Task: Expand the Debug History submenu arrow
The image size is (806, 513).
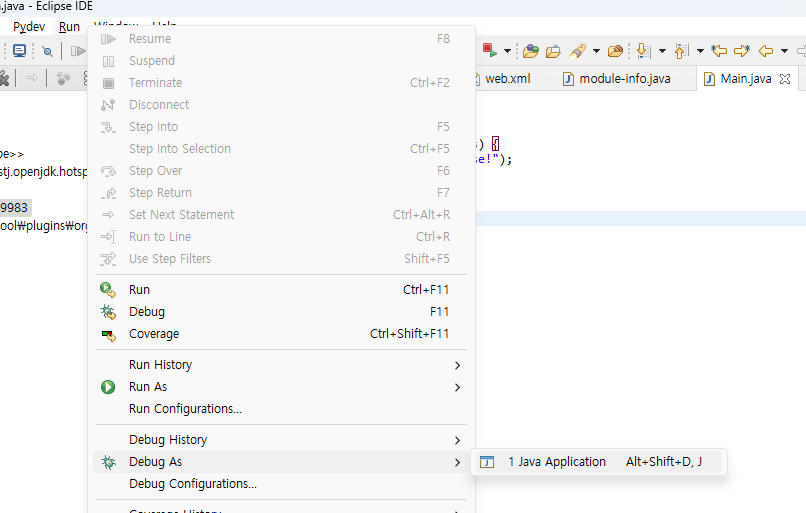Action: coord(457,440)
